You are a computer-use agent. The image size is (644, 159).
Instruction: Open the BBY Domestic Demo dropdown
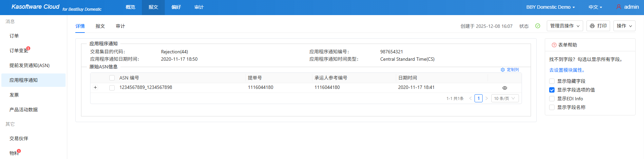tap(550, 7)
